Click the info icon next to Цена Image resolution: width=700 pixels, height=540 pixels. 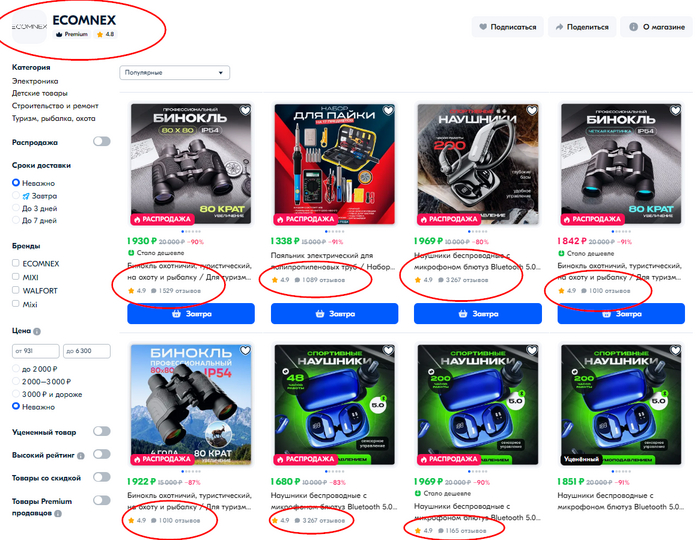37,332
